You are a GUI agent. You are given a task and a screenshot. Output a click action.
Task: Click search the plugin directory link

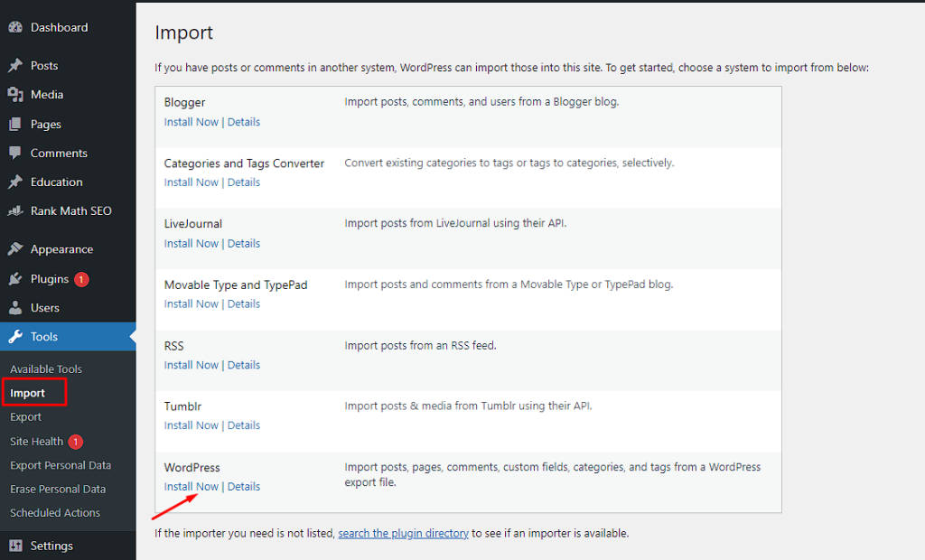click(404, 533)
